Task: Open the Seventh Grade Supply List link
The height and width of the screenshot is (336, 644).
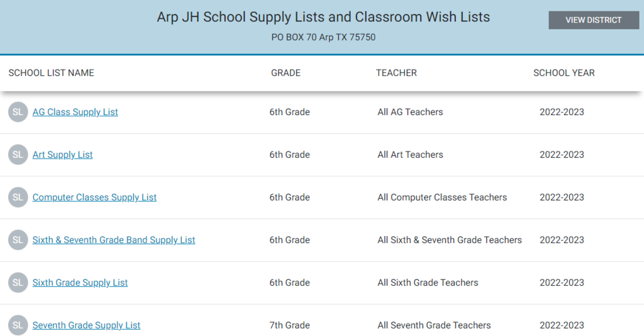Action: [86, 325]
